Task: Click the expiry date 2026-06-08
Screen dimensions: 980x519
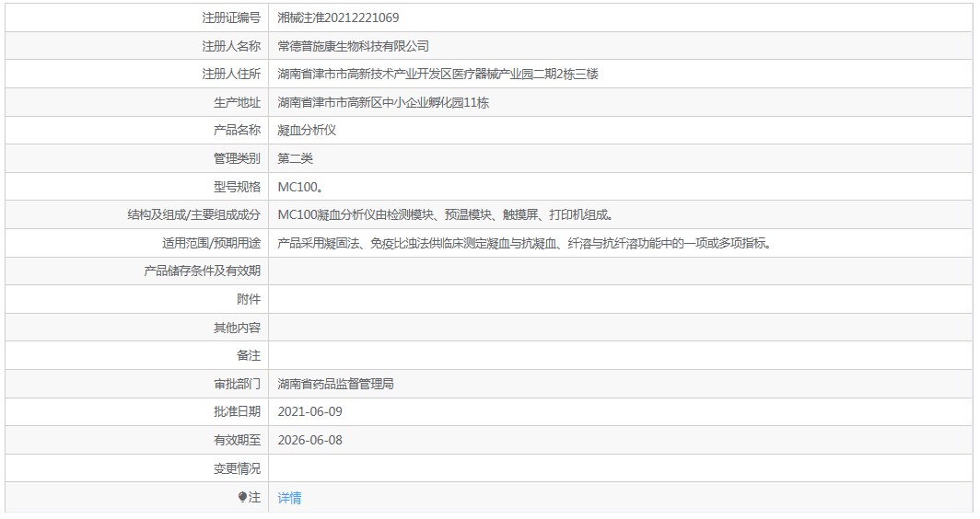Action: 310,440
